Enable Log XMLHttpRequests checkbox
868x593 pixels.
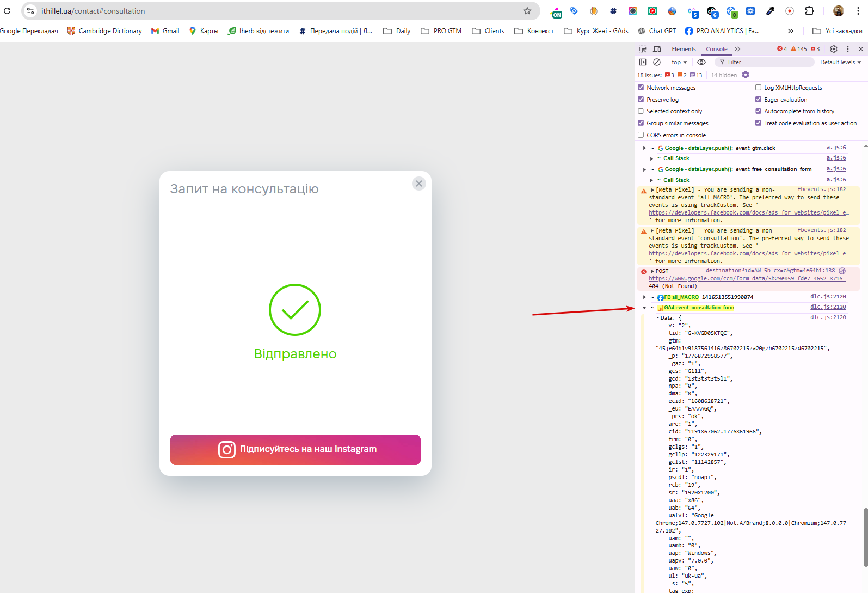pos(759,88)
